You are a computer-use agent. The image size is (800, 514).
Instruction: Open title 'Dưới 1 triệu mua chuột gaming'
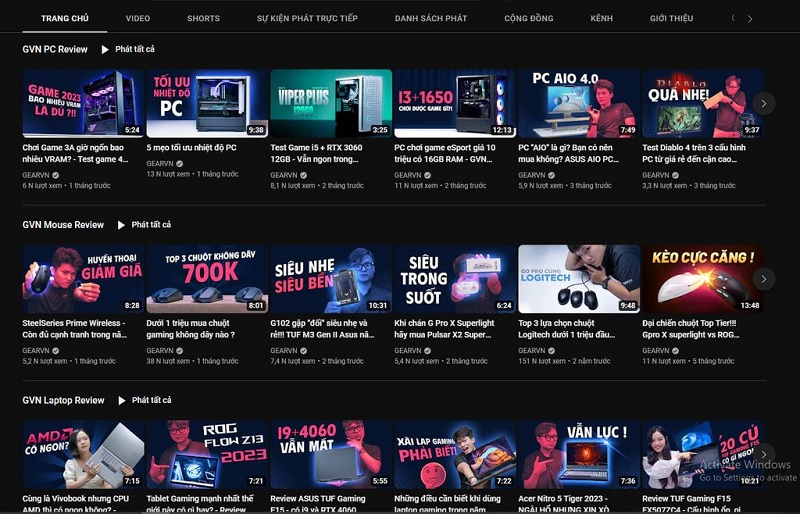pos(191,329)
